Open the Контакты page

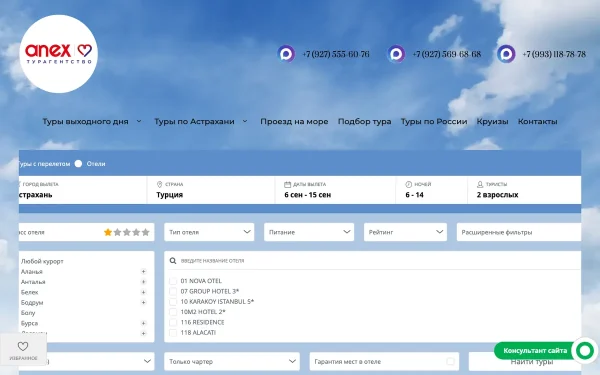point(538,122)
